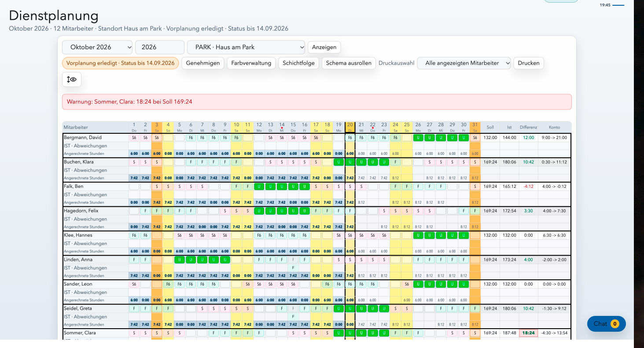Open the location dropdown PARK · Haus am Park
The image size is (644, 348).
pyautogui.click(x=246, y=47)
